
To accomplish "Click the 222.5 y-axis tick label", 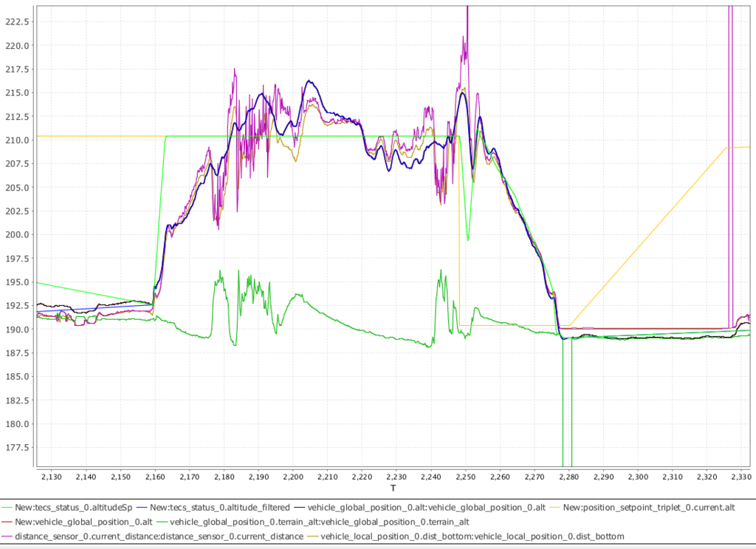I will click(x=16, y=22).
